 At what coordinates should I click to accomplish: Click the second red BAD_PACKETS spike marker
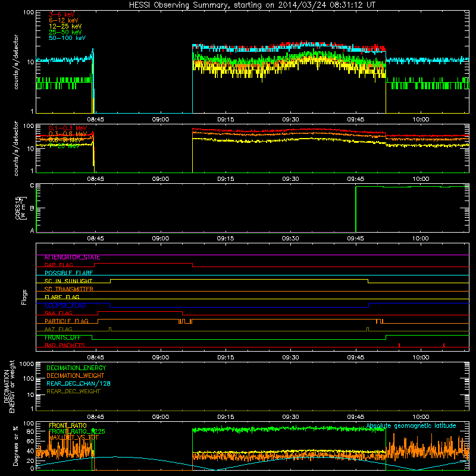click(x=444, y=345)
